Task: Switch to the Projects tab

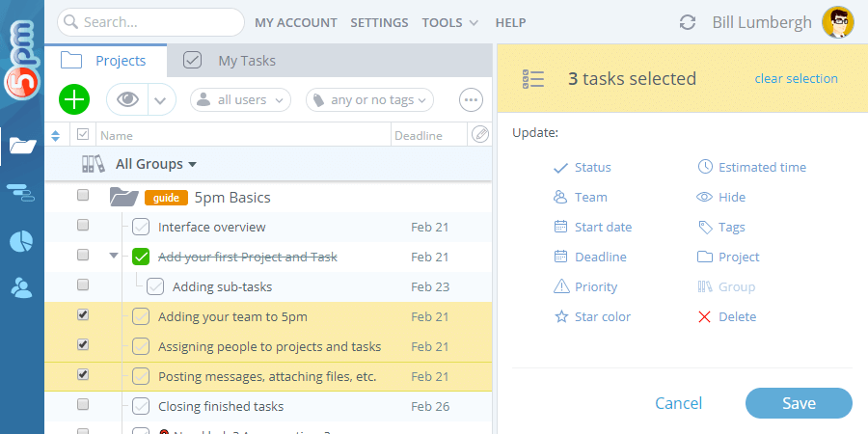Action: coord(106,61)
